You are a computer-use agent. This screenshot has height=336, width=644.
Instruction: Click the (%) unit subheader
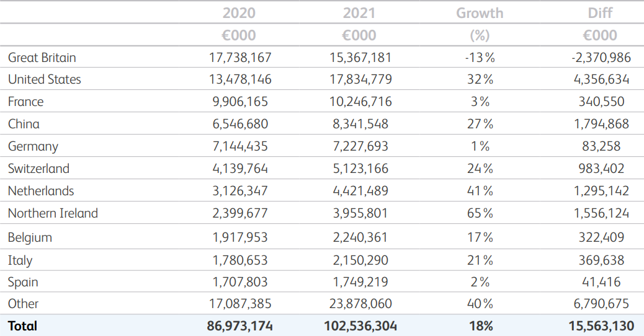tap(480, 36)
